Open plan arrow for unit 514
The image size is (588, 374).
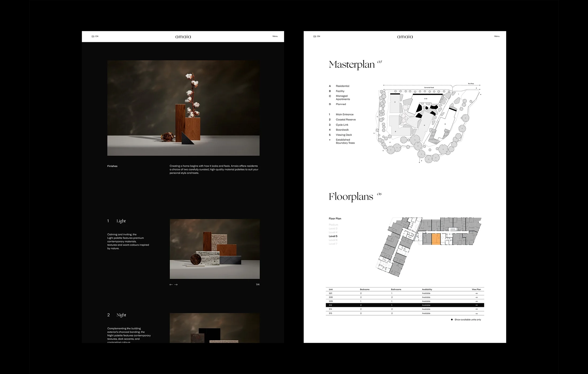[x=476, y=309]
